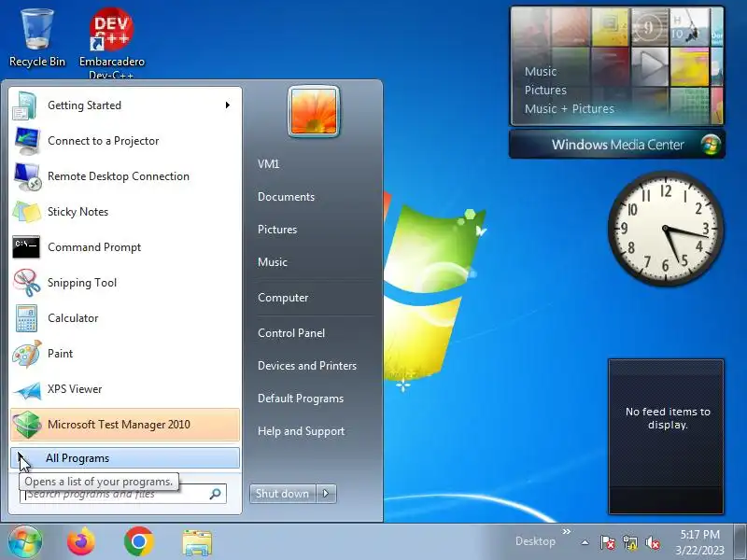Viewport: 747px width, 560px height.
Task: Launch the Calculator icon
Action: point(26,318)
